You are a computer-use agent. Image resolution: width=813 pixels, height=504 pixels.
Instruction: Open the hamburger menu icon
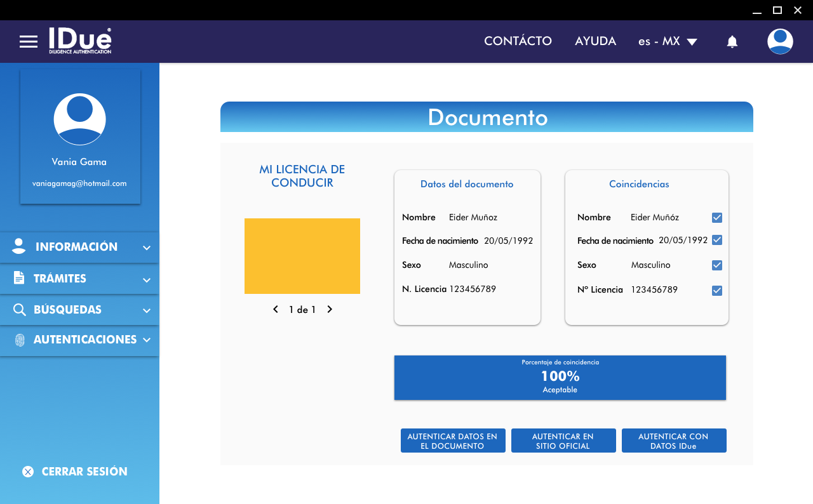(29, 42)
